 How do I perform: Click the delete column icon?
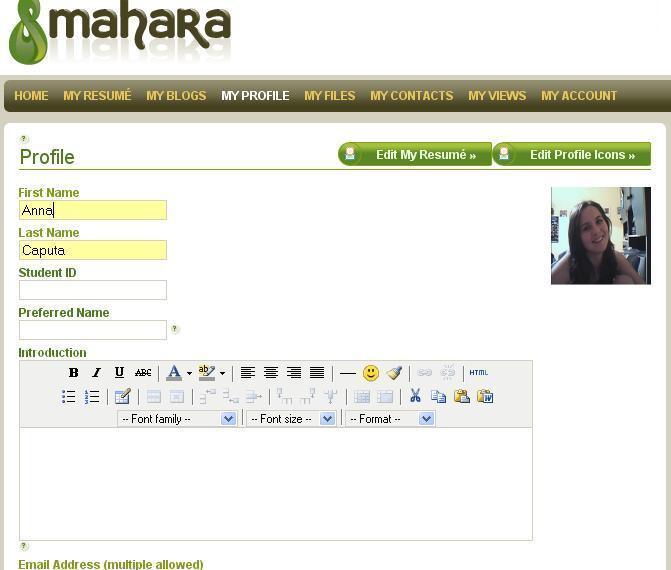(x=331, y=396)
